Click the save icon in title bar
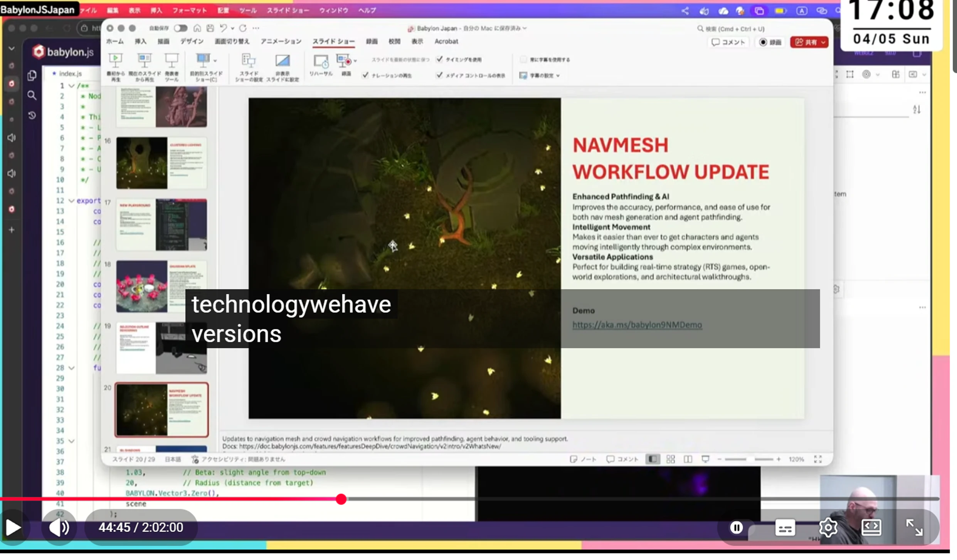This screenshot has width=957, height=560. (x=210, y=28)
